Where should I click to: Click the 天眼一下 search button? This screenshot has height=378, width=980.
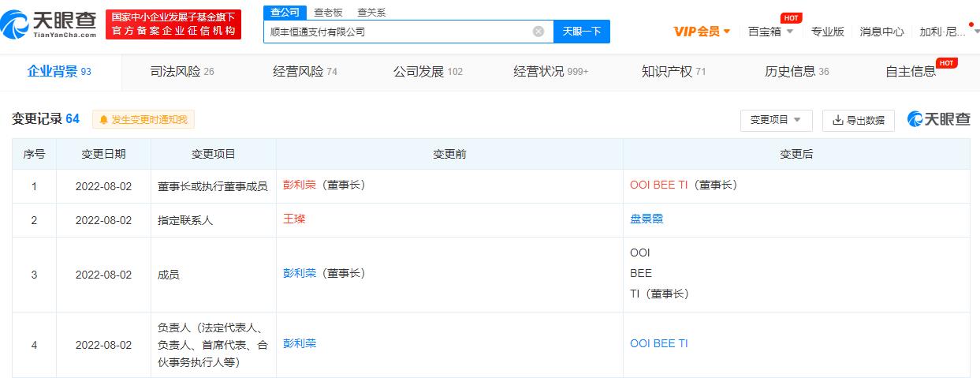click(x=582, y=32)
